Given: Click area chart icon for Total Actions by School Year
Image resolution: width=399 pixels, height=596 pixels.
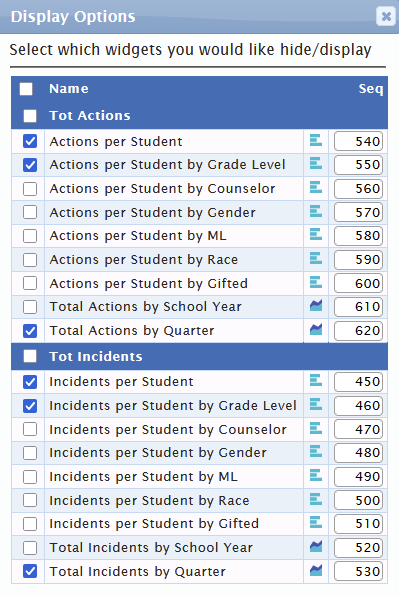Looking at the screenshot, I should (x=316, y=306).
